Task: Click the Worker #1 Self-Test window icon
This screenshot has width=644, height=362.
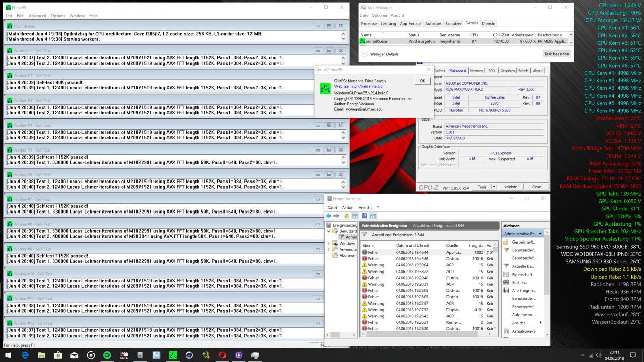Action: coord(9,51)
